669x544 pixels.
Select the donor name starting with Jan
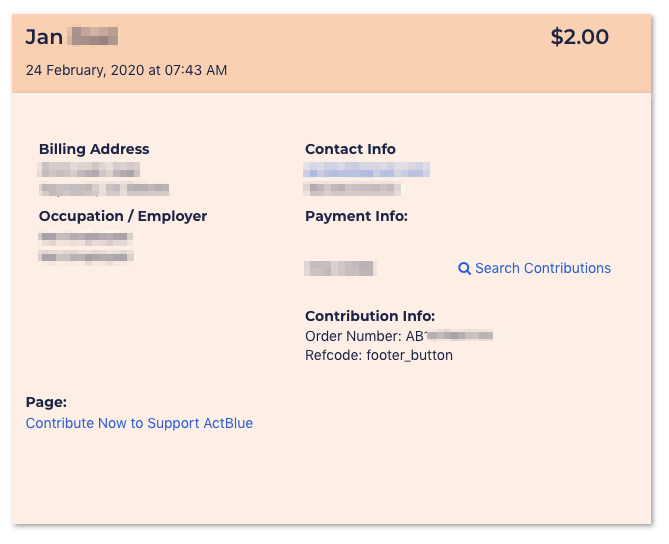point(72,37)
